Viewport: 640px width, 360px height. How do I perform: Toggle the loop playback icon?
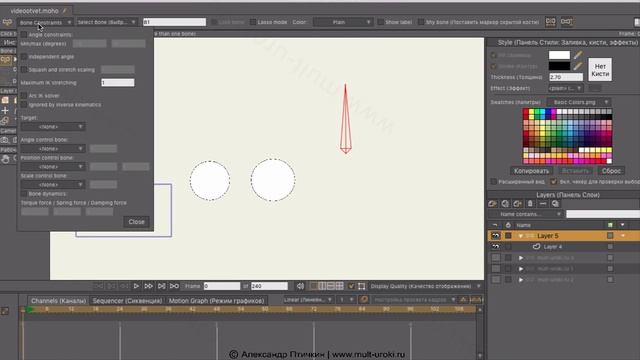coord(174,286)
